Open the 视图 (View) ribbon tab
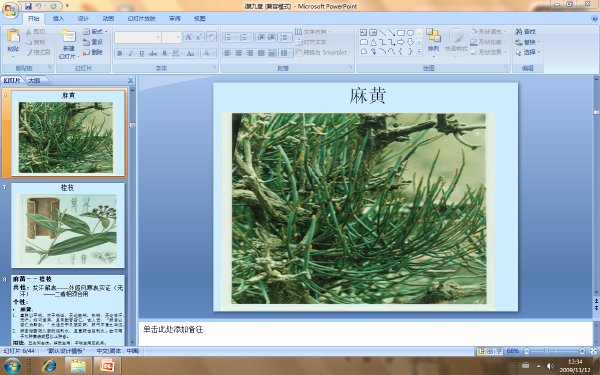The height and width of the screenshot is (375, 600). 200,18
